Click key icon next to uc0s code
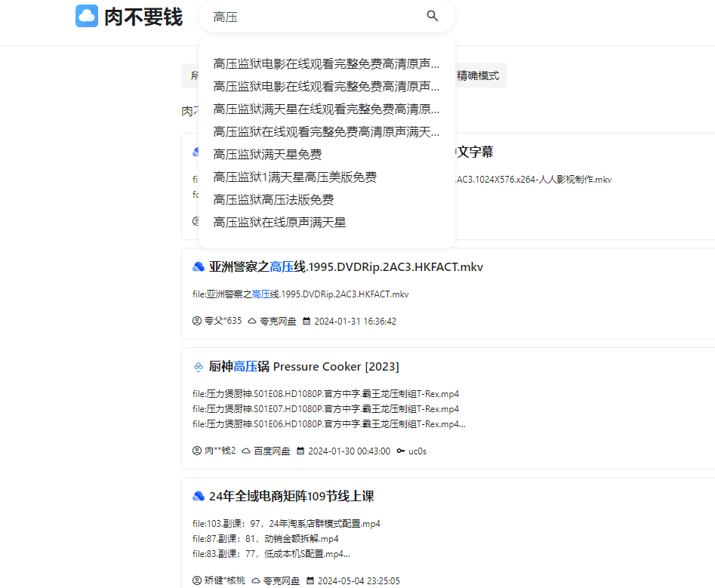Image resolution: width=715 pixels, height=588 pixels. pos(400,451)
